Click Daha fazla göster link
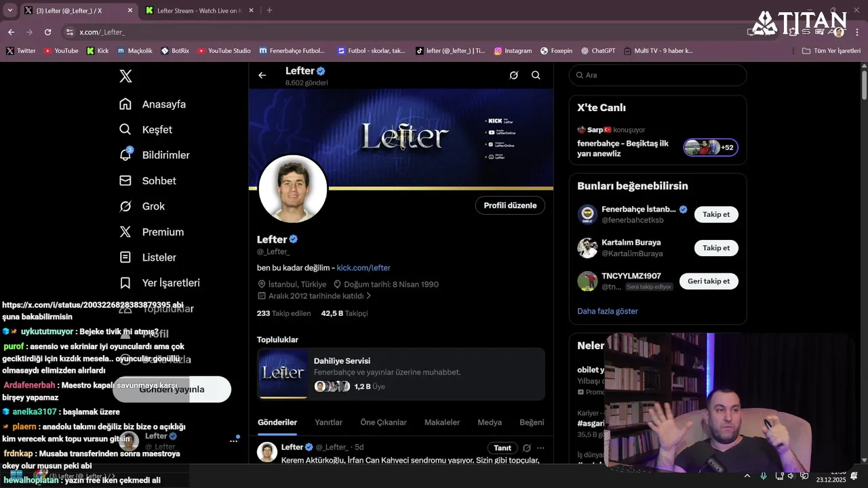868x488 pixels. tap(608, 311)
